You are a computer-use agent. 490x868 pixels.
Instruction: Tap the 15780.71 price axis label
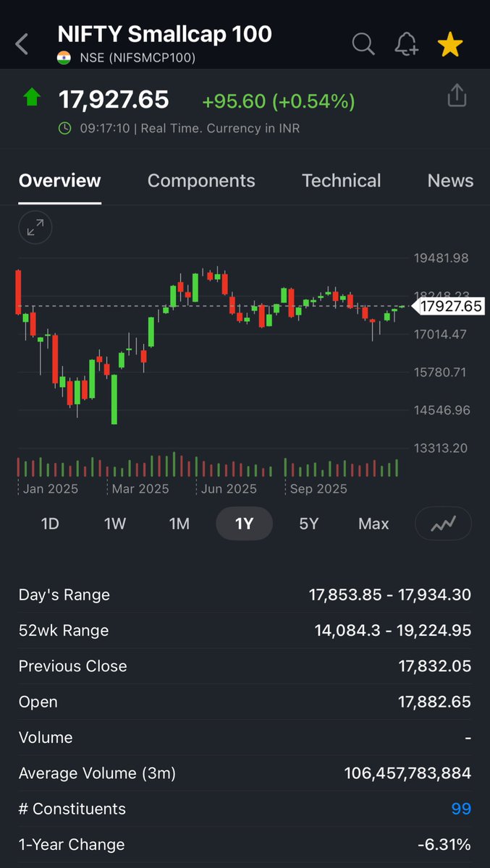point(442,372)
